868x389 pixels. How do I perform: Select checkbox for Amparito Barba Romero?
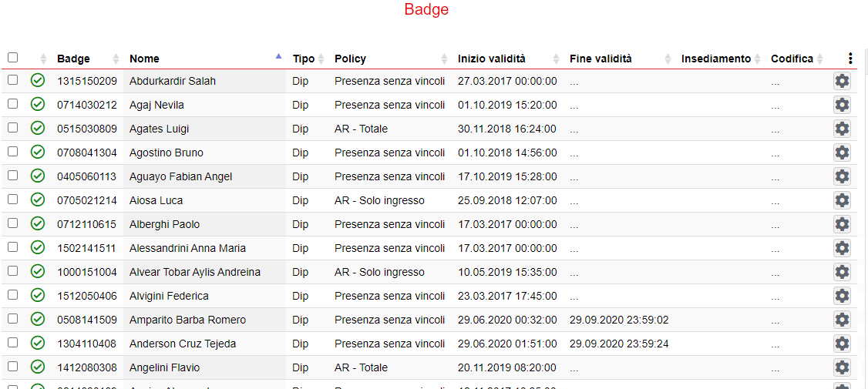click(x=12, y=320)
